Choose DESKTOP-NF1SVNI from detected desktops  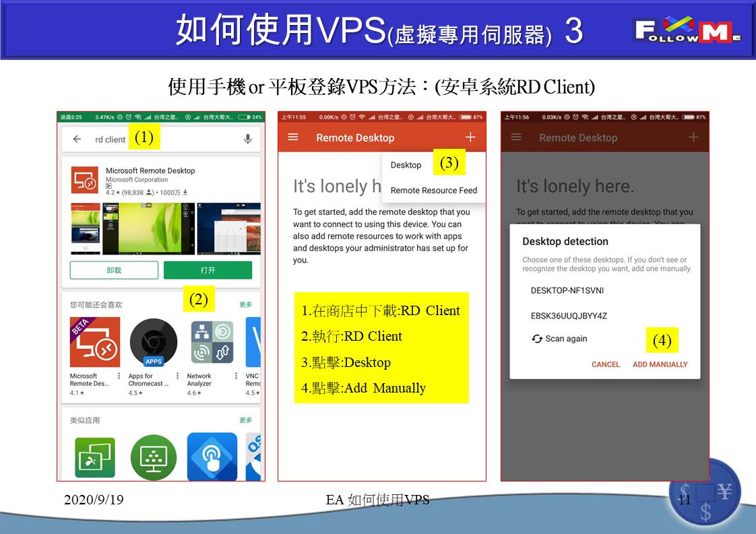(x=567, y=291)
